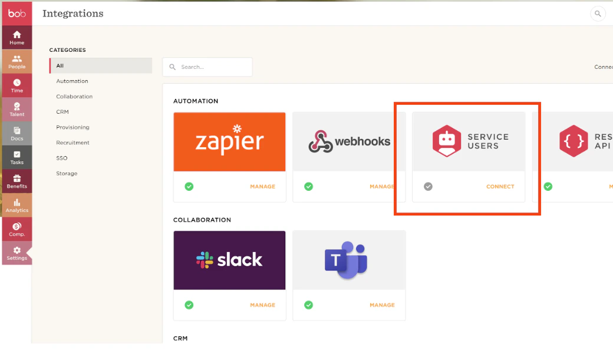Select the Provisioning category
613x364 pixels.
pos(72,127)
